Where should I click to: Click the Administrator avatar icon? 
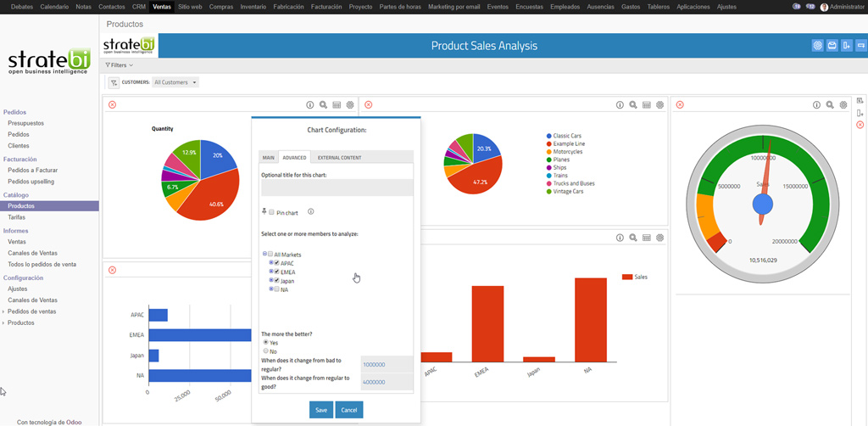tap(824, 7)
